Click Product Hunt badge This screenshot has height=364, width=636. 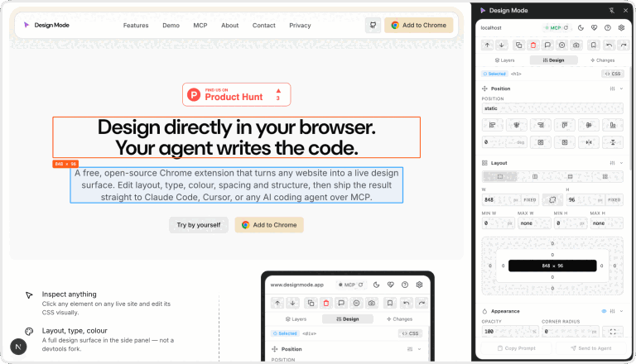pyautogui.click(x=237, y=94)
